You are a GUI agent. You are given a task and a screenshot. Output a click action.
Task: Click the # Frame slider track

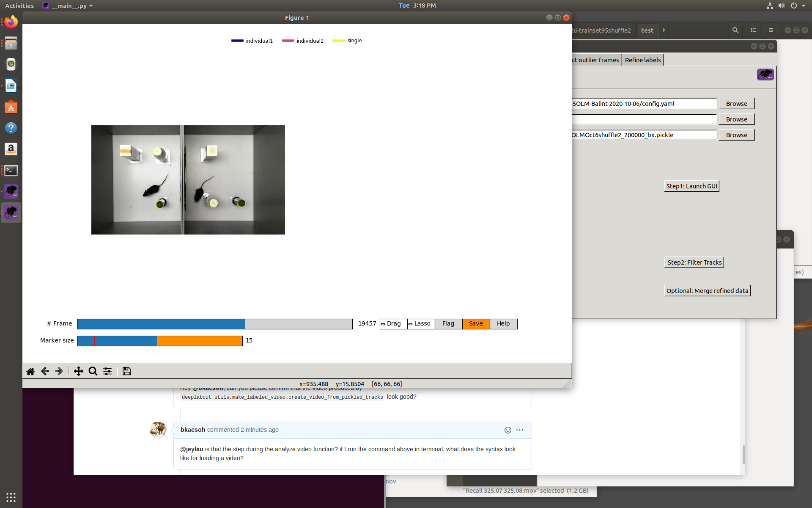click(x=215, y=324)
